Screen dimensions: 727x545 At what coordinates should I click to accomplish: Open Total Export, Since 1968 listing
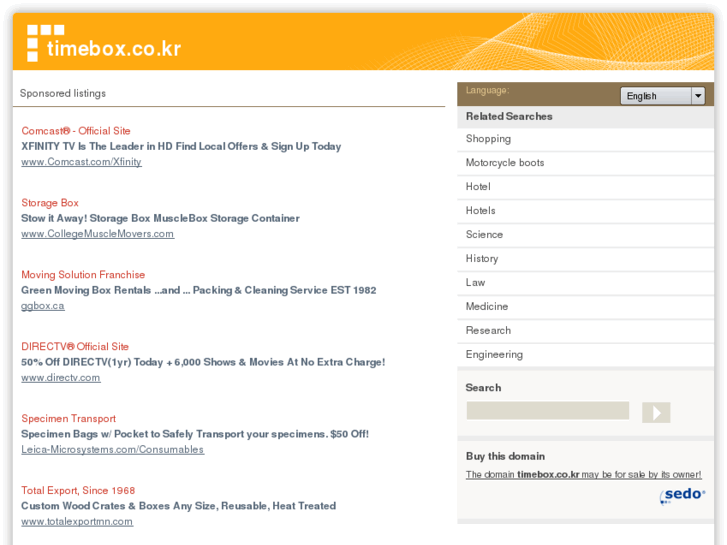(x=78, y=490)
